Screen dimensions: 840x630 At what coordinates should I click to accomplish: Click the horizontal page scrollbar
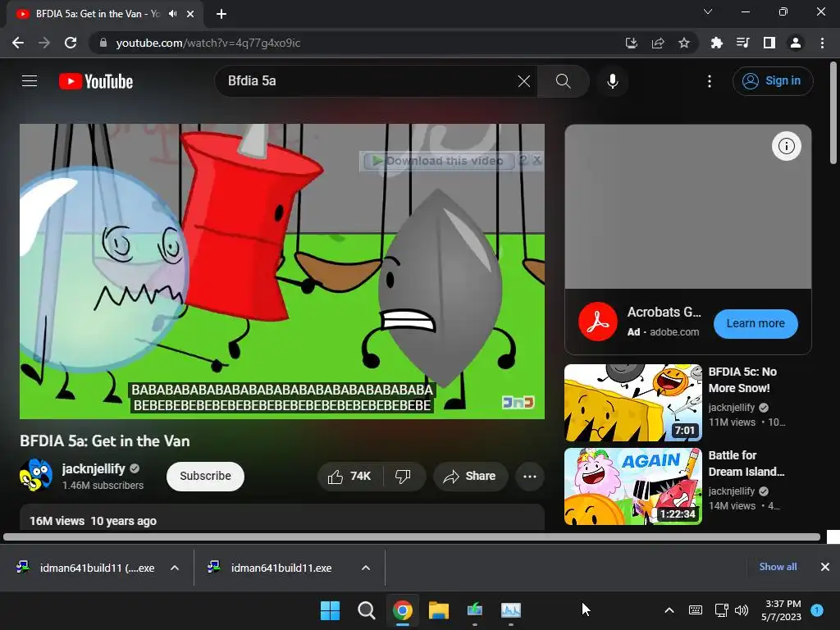tap(412, 536)
